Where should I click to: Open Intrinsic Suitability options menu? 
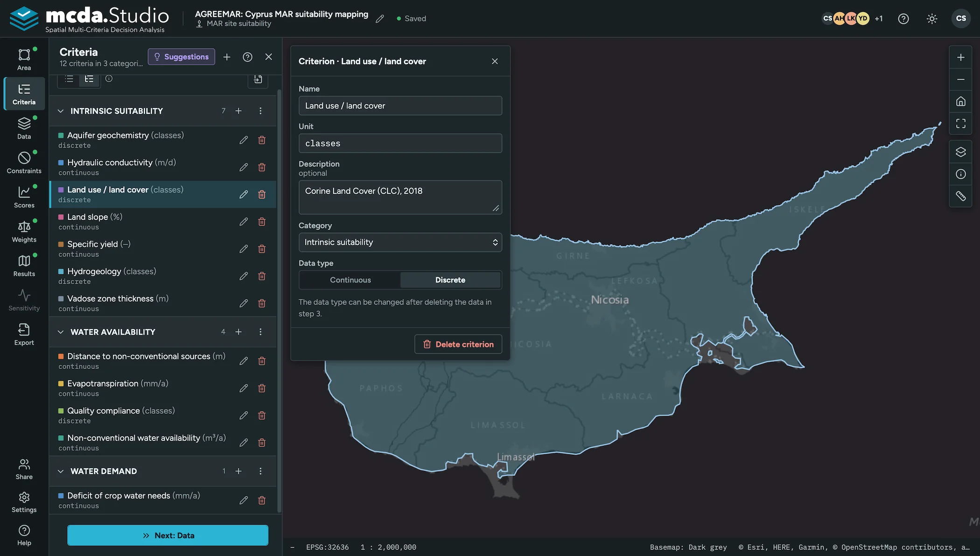tap(260, 111)
